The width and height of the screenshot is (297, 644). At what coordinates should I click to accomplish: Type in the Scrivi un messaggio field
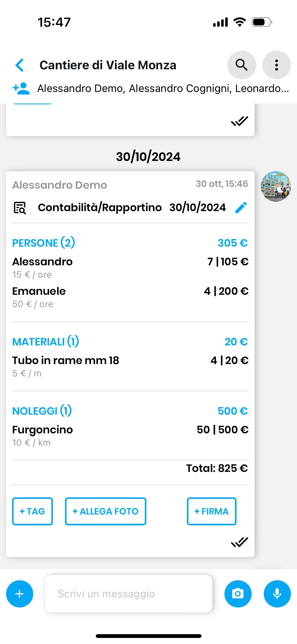[128, 594]
